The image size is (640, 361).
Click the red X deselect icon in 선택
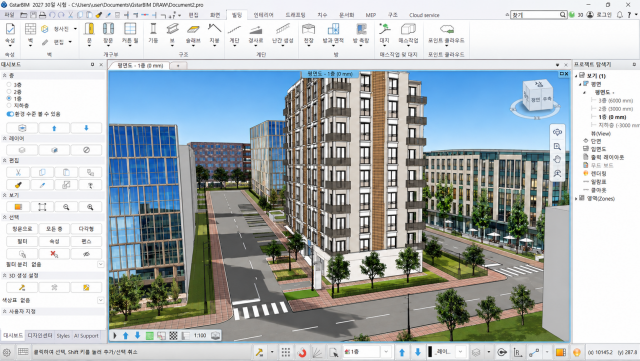pos(54,254)
